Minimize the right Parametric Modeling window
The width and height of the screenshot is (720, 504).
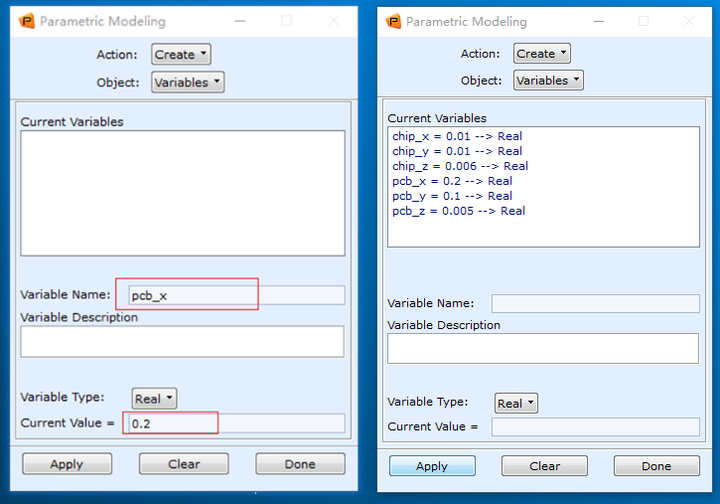pos(598,22)
